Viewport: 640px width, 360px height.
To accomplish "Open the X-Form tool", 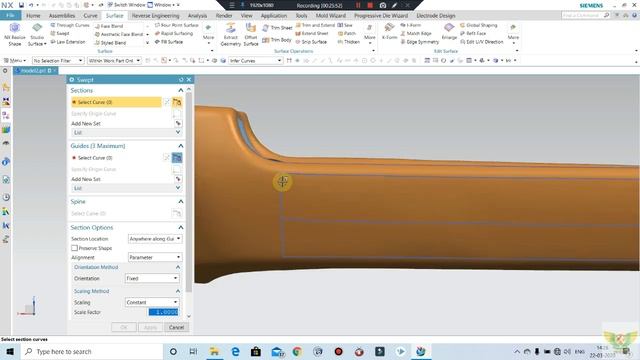I will pyautogui.click(x=389, y=31).
